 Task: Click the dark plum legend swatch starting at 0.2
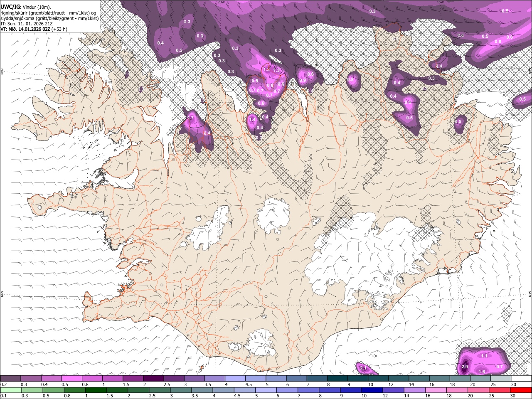point(11,378)
